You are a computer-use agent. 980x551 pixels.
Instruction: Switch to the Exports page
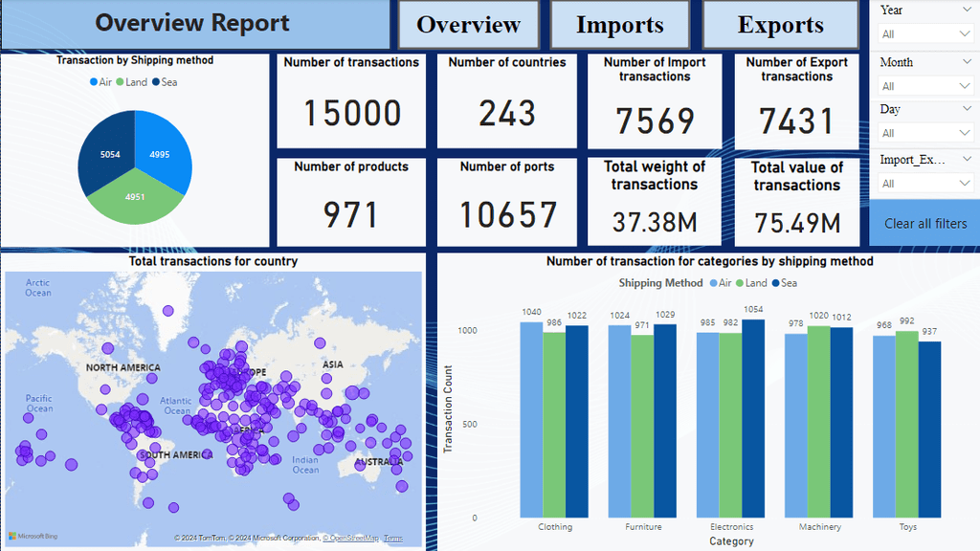[781, 25]
